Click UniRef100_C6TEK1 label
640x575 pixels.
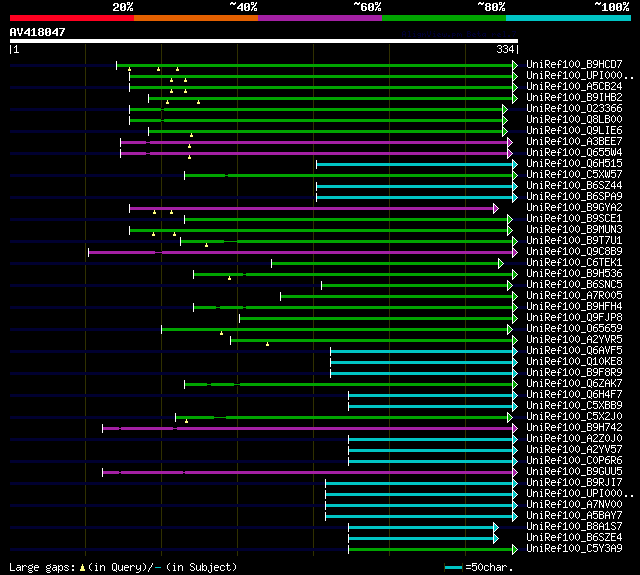[x=574, y=263]
